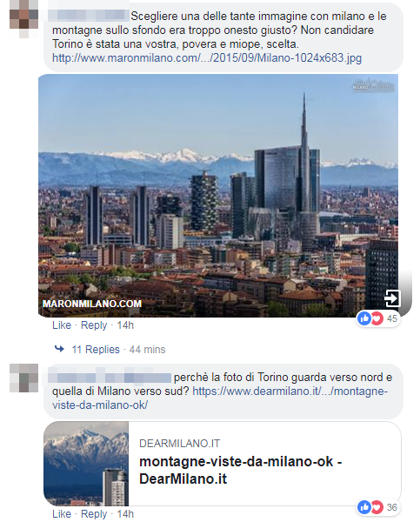Reply to the first comment

coord(94,325)
